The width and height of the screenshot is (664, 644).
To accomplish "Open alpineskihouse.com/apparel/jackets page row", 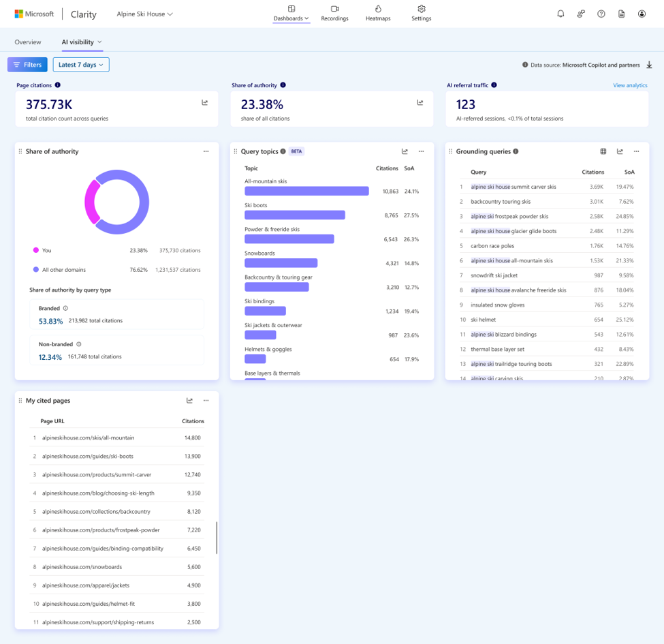I will click(x=117, y=585).
